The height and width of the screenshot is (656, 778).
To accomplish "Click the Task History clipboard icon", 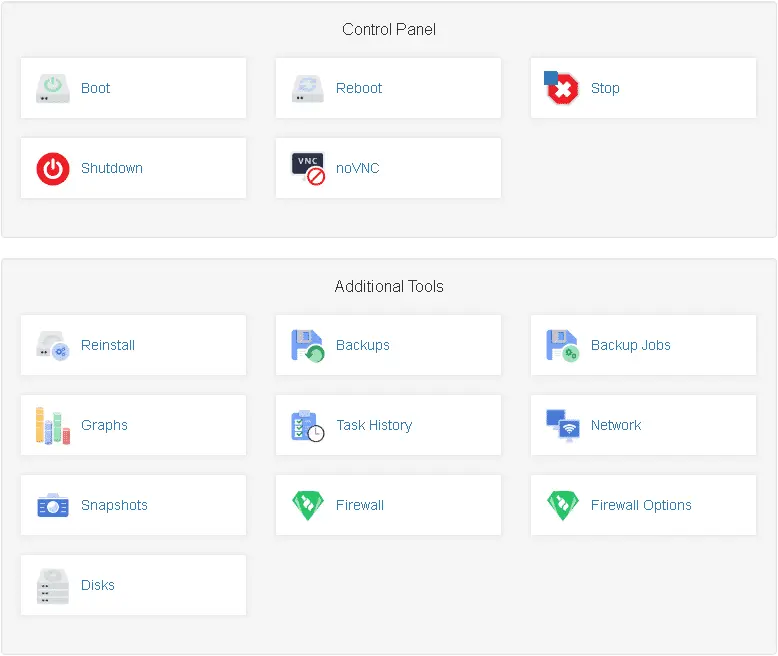I will click(308, 426).
